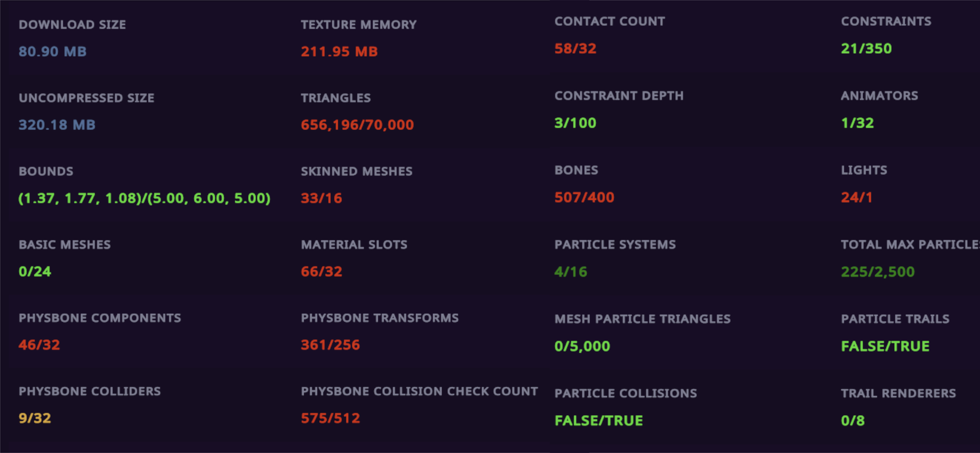Screen dimensions: 980x453
Task: Select the Triangles count 656,196/70,000
Action: (x=357, y=125)
